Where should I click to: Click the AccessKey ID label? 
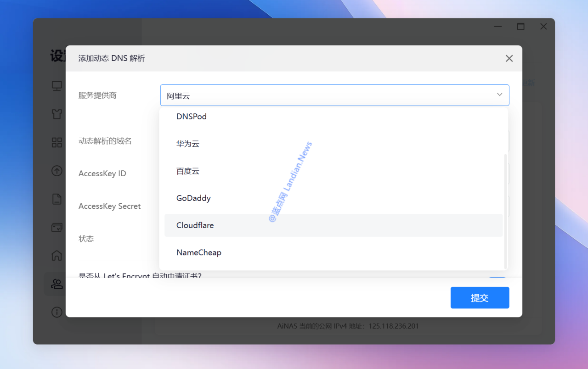102,173
